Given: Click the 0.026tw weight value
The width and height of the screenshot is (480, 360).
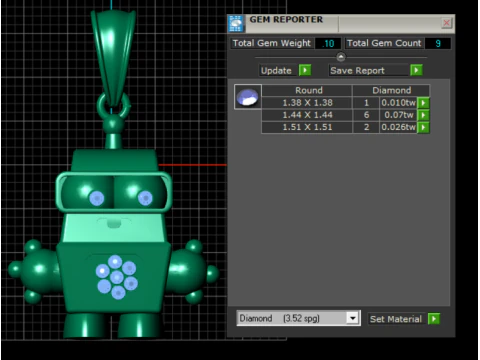Looking at the screenshot, I should point(398,127).
